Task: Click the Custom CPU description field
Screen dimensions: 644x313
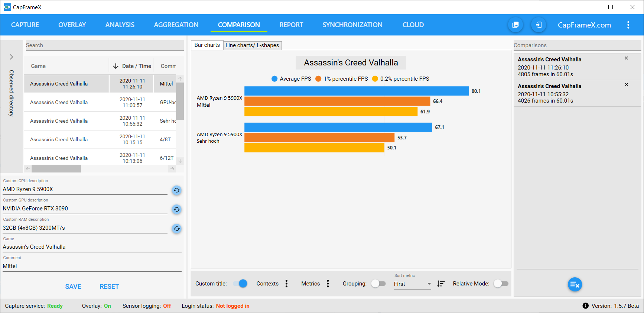Action: click(85, 189)
